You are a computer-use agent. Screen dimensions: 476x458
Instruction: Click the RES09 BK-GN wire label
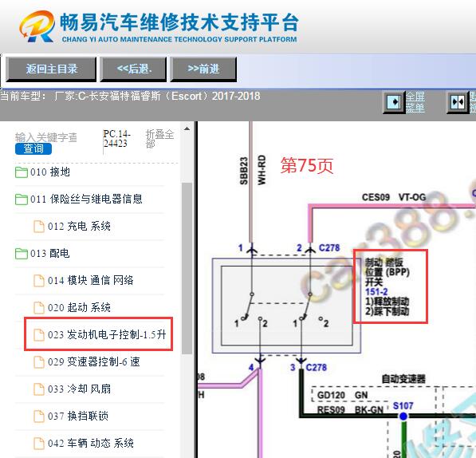[350, 410]
